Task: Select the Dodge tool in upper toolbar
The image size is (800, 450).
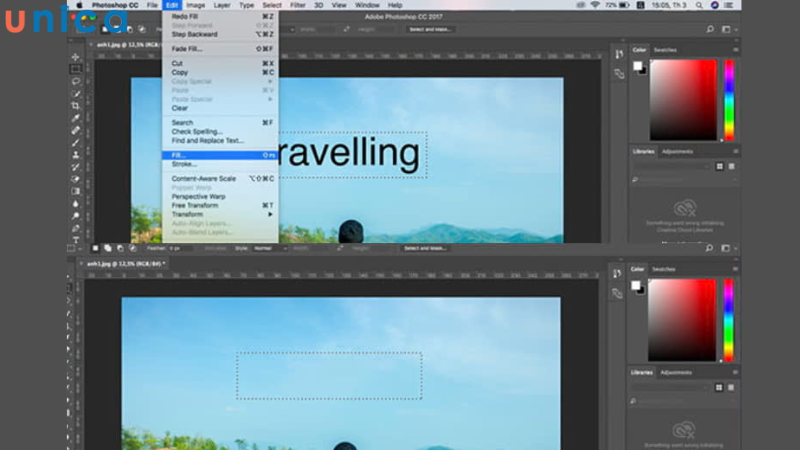Action: tap(76, 216)
